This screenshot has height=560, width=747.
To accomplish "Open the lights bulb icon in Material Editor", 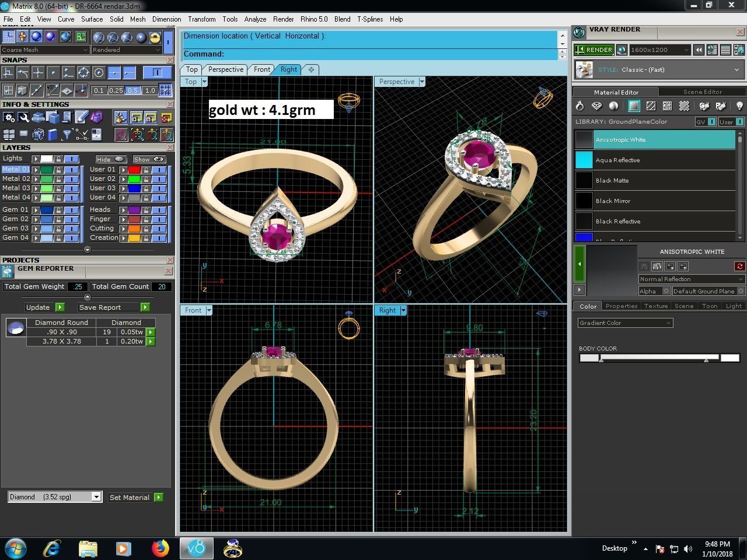I will tap(739, 106).
